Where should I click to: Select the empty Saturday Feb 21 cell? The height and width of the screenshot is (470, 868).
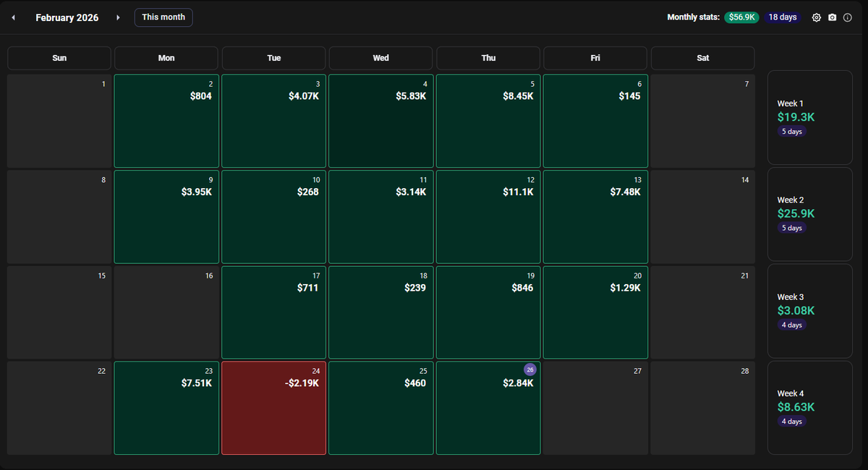[x=703, y=312]
